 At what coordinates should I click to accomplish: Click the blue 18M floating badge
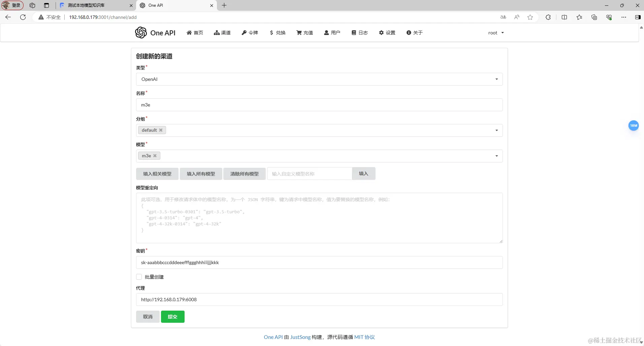point(634,126)
